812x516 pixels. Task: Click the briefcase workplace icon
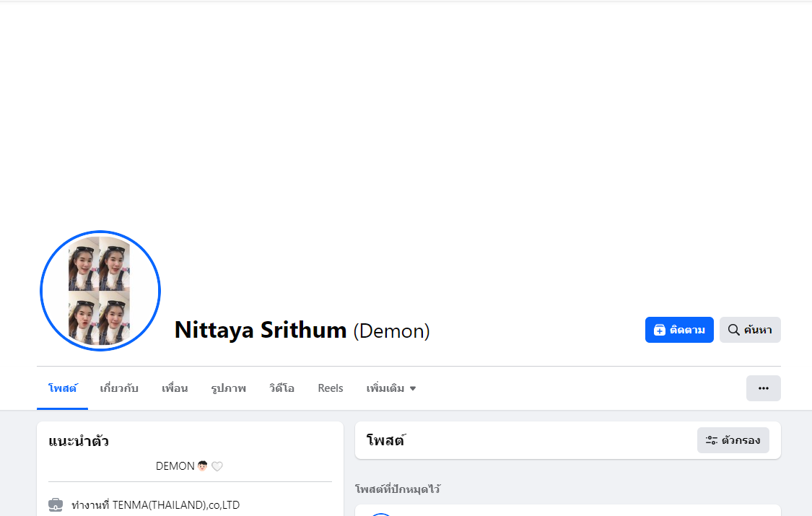point(56,504)
